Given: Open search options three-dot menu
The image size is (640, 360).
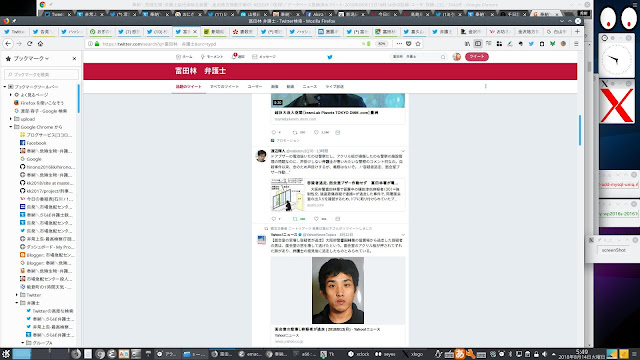Looking at the screenshot, I should coord(485,86).
